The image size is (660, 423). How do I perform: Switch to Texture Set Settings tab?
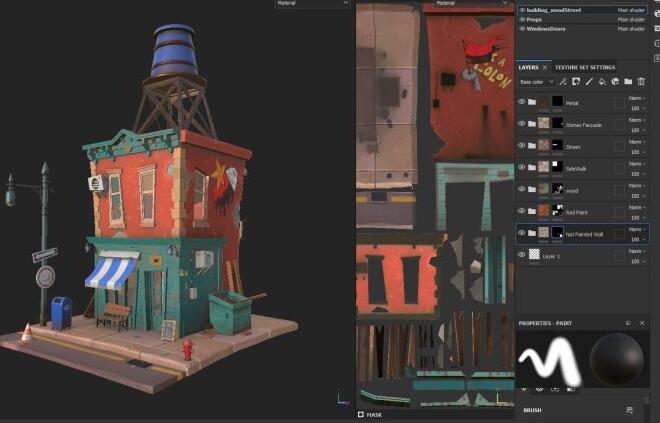[x=585, y=67]
